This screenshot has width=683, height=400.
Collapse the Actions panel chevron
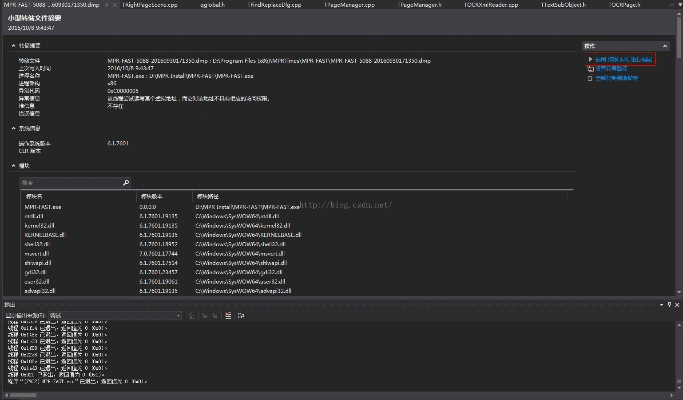click(x=667, y=46)
